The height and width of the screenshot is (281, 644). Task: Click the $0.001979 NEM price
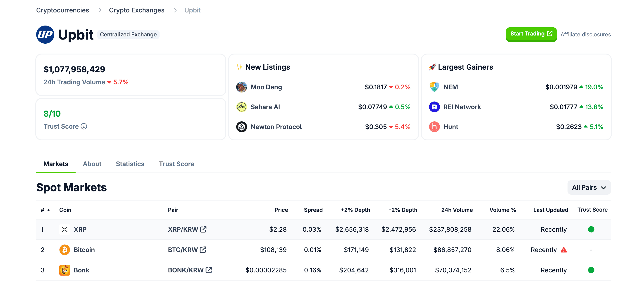pos(561,87)
